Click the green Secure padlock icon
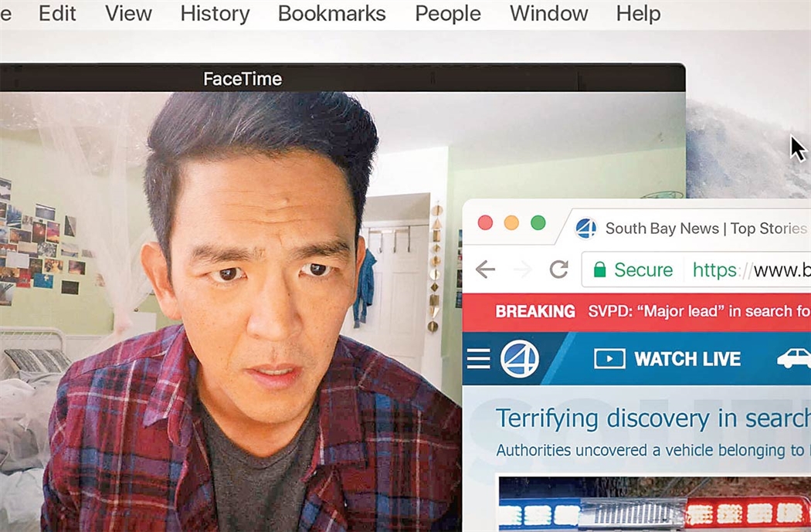The image size is (811, 532). (x=599, y=269)
